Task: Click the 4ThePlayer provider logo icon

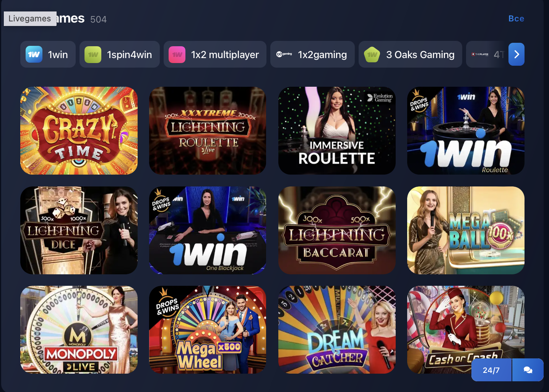Action: coord(480,54)
